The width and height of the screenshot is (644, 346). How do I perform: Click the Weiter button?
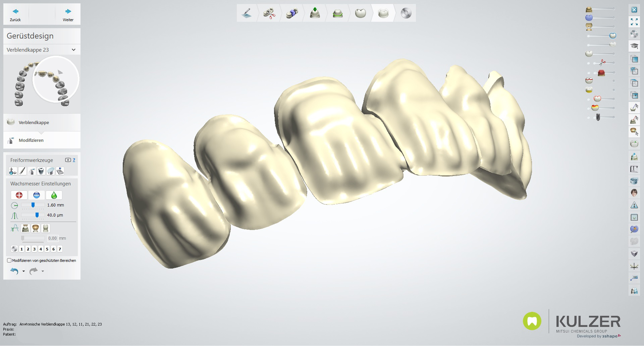(68, 14)
